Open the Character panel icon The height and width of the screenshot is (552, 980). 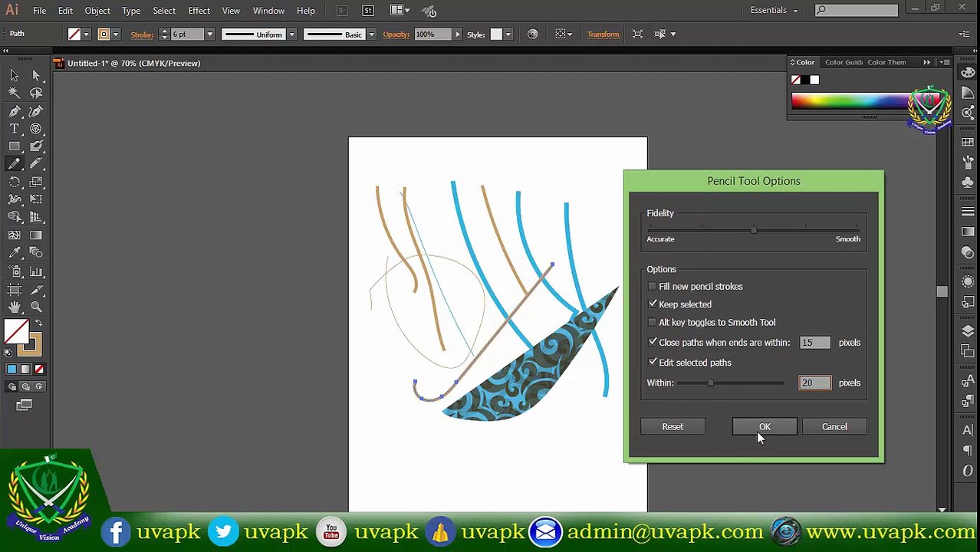coord(968,431)
